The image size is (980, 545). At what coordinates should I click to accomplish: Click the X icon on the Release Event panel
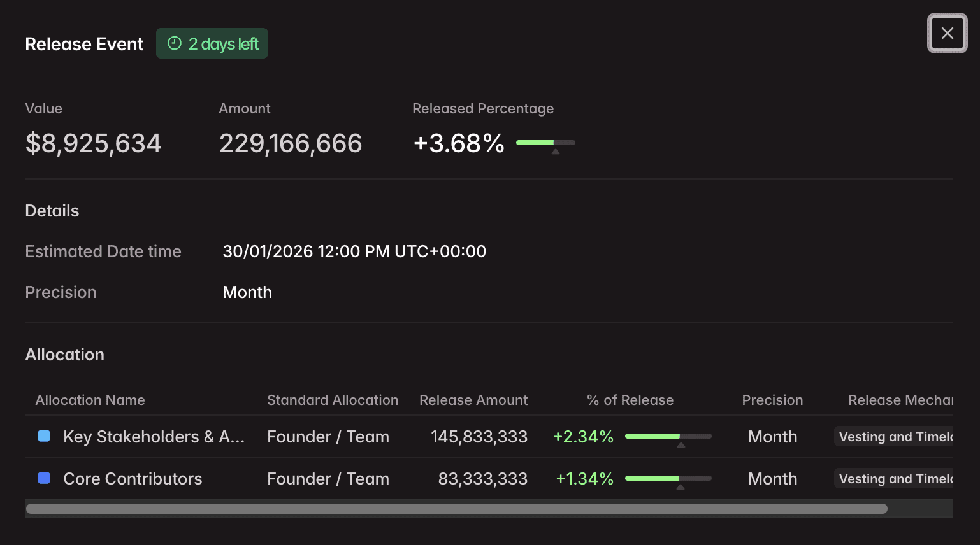[x=947, y=33]
